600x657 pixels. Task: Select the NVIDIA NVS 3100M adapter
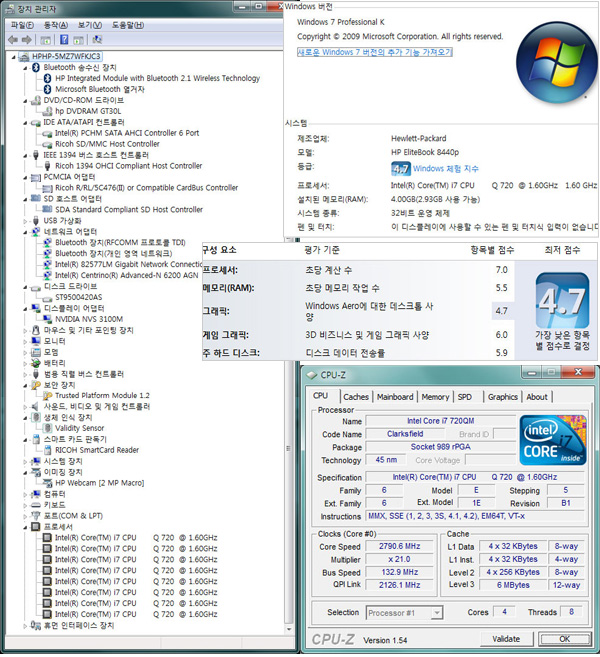click(x=89, y=319)
